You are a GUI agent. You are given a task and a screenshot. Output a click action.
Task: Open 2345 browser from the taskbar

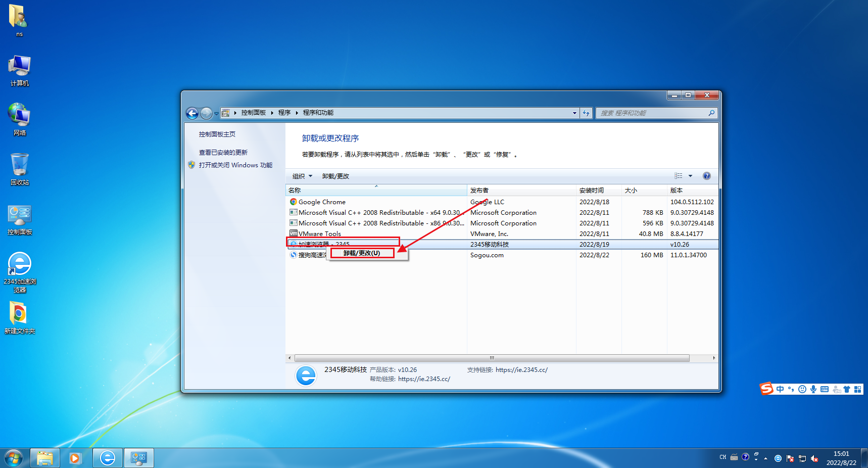pos(107,458)
